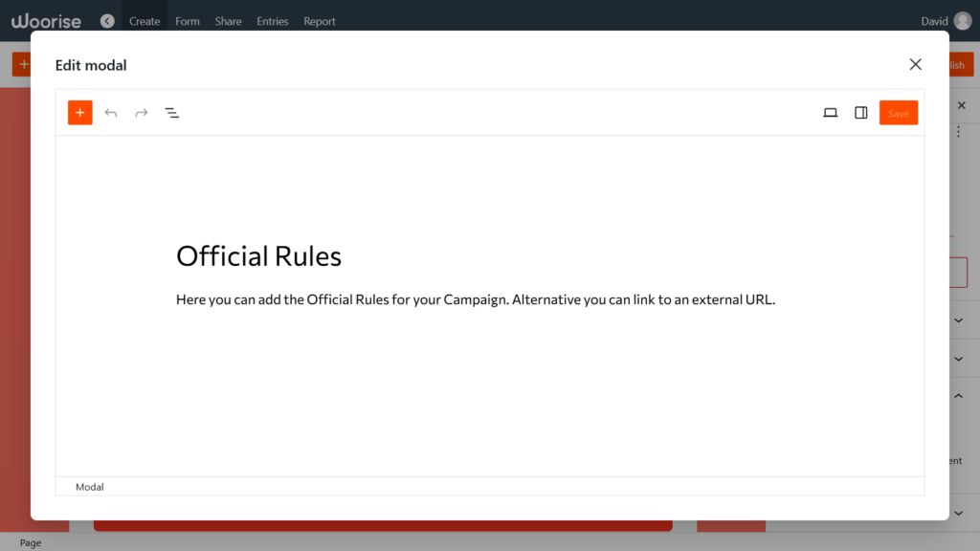The width and height of the screenshot is (980, 551).
Task: Open the document list view icon
Action: click(172, 112)
